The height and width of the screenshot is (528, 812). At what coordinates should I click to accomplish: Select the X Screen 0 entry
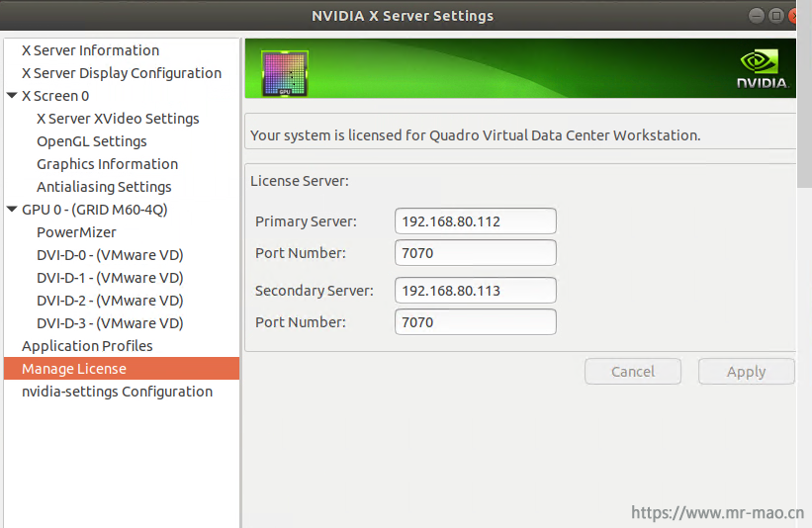point(55,96)
